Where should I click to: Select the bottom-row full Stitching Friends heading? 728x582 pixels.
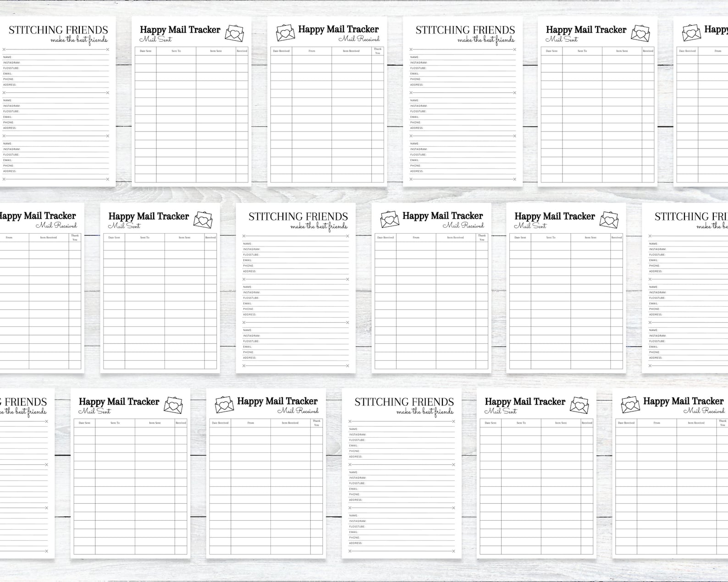404,402
